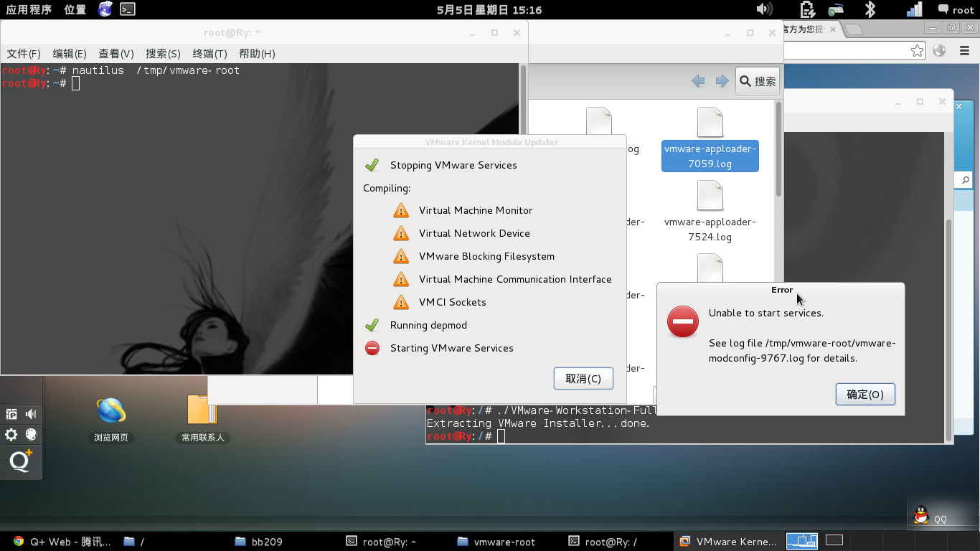Click the warning icon beside Virtual Network Device
This screenshot has height=551, width=980.
(400, 233)
